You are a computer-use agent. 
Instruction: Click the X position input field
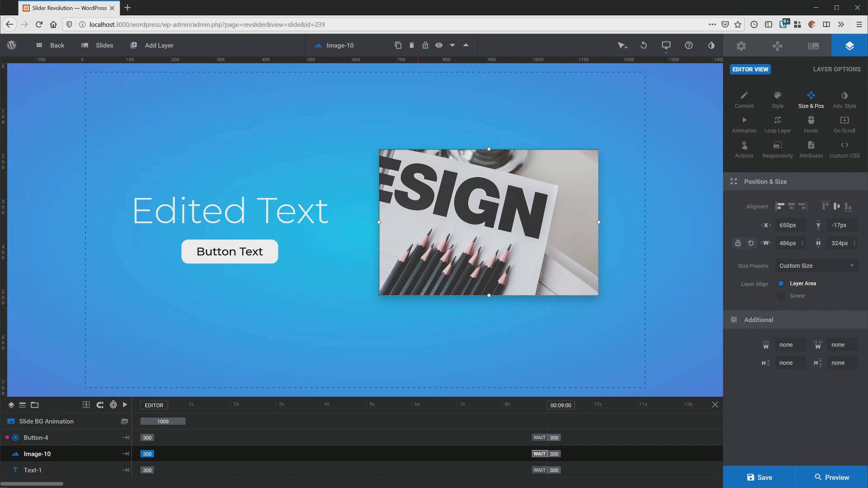coord(789,225)
